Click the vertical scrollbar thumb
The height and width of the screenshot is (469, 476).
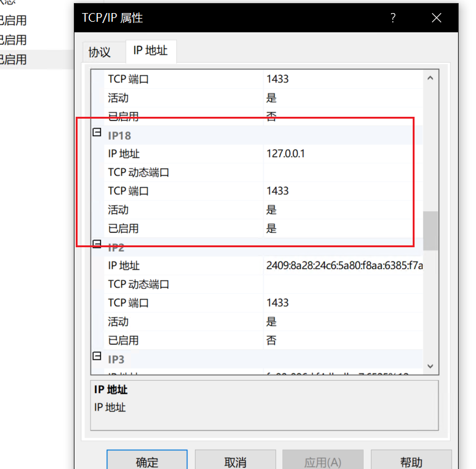pos(430,230)
